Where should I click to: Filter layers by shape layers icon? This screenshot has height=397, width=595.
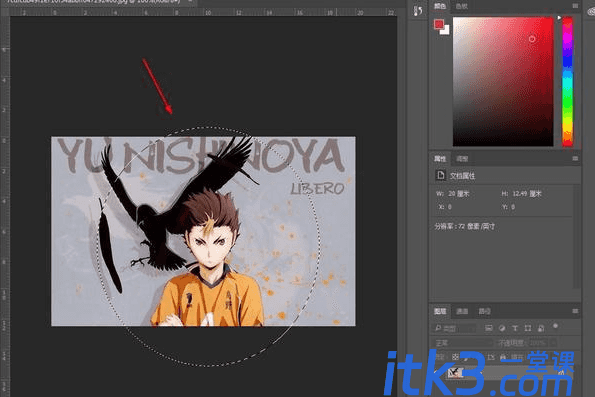(528, 328)
